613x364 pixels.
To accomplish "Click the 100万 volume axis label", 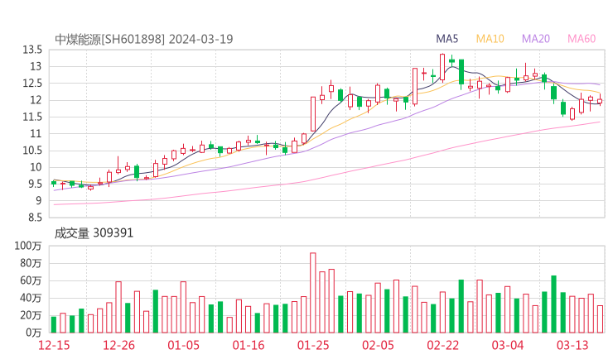I will [28, 246].
